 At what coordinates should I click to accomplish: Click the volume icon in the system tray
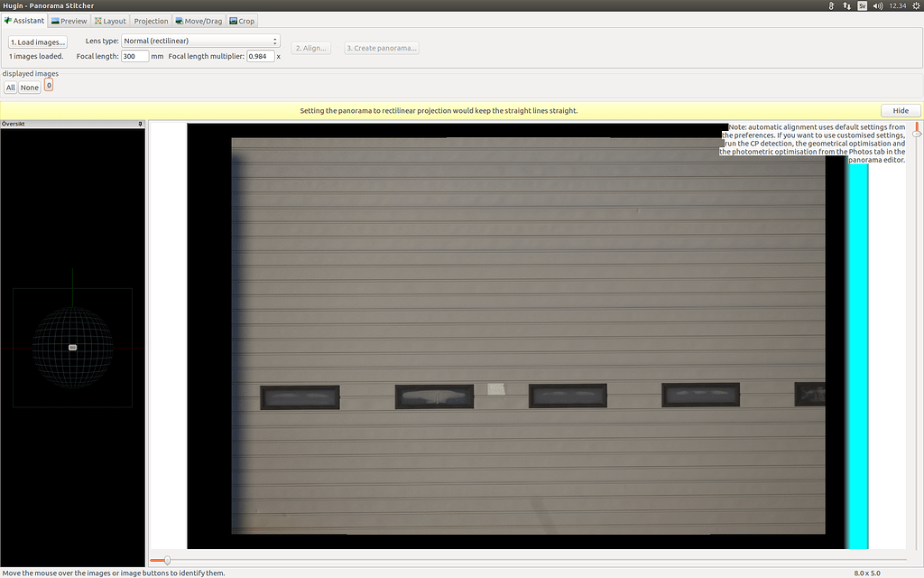(878, 5)
